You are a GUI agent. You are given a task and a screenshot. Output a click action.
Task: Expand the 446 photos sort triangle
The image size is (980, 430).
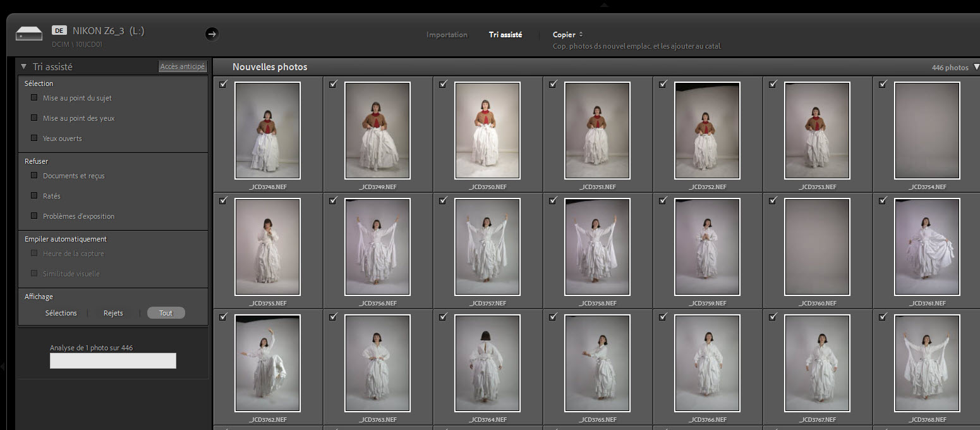976,67
